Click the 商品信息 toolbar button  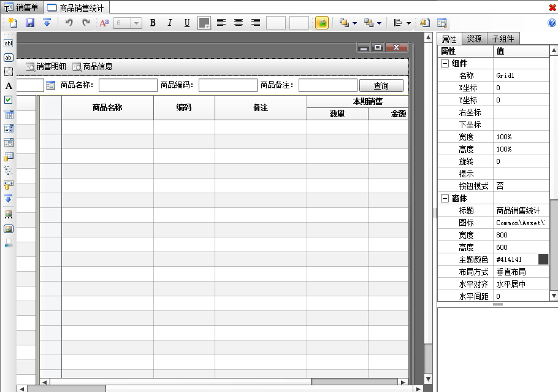coord(93,67)
